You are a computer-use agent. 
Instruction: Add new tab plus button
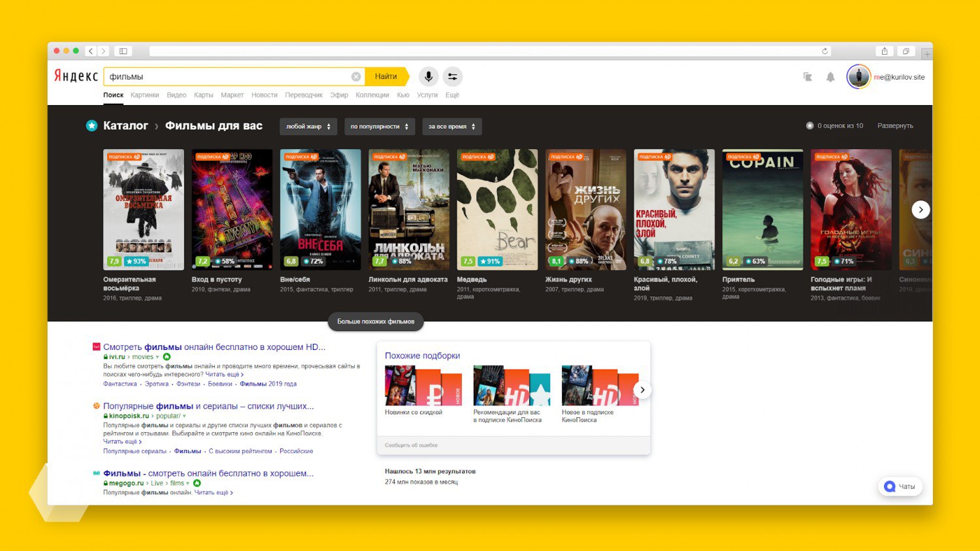(x=926, y=53)
